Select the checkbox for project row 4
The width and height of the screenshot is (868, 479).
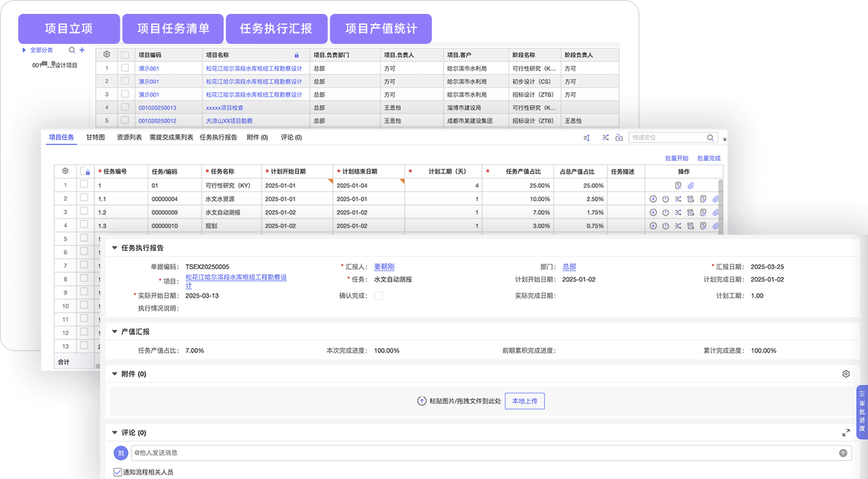pos(125,108)
